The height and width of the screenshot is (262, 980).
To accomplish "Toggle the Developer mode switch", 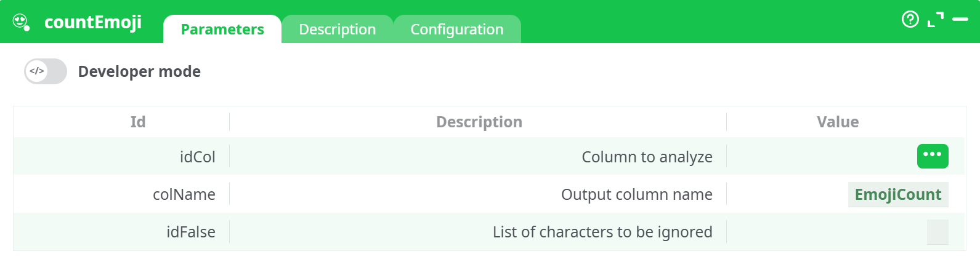I will pyautogui.click(x=46, y=71).
